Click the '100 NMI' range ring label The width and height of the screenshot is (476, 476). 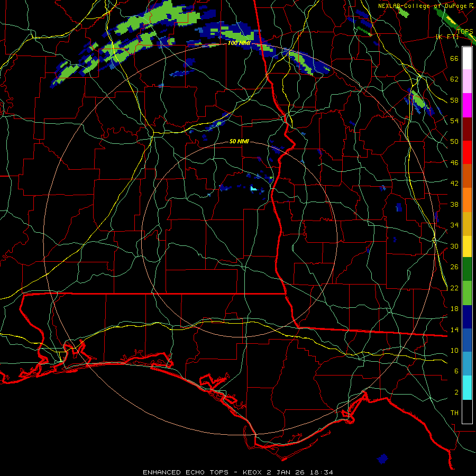point(239,43)
